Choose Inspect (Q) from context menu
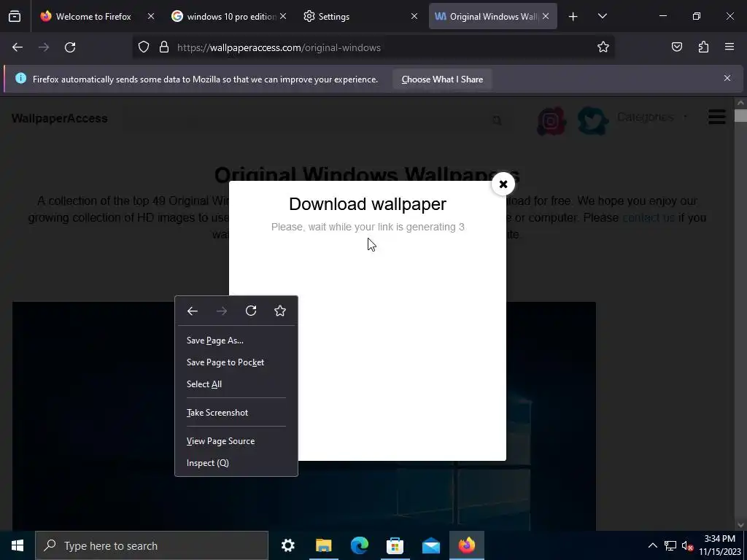747x560 pixels. [236, 463]
